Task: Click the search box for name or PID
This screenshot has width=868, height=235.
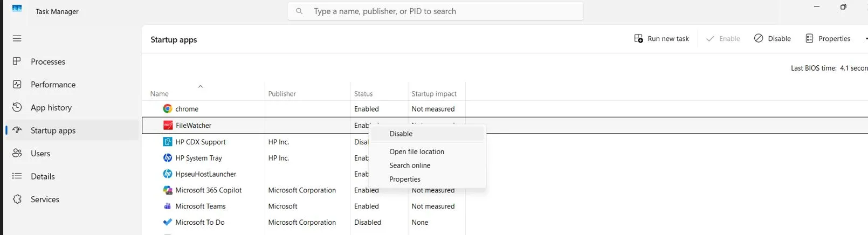Action: pyautogui.click(x=436, y=11)
